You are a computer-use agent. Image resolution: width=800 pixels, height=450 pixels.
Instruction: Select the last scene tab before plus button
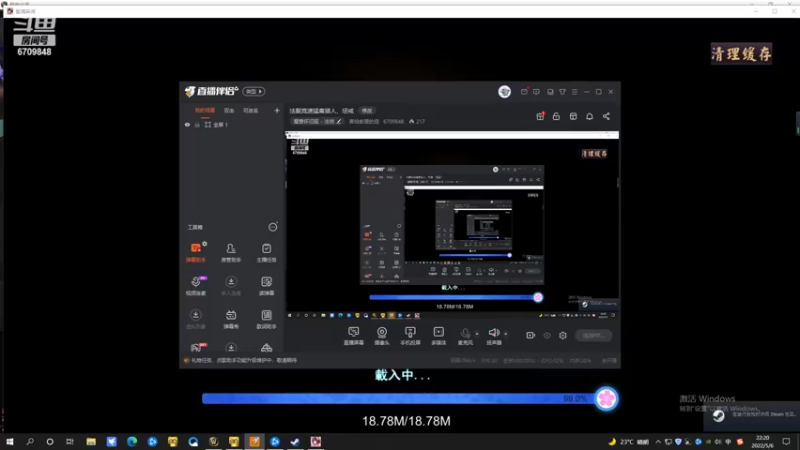coord(251,111)
